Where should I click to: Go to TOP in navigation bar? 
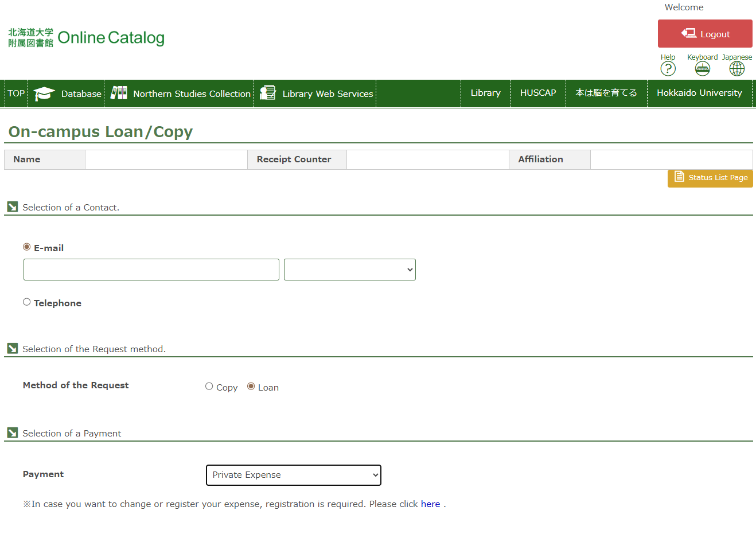pyautogui.click(x=16, y=93)
